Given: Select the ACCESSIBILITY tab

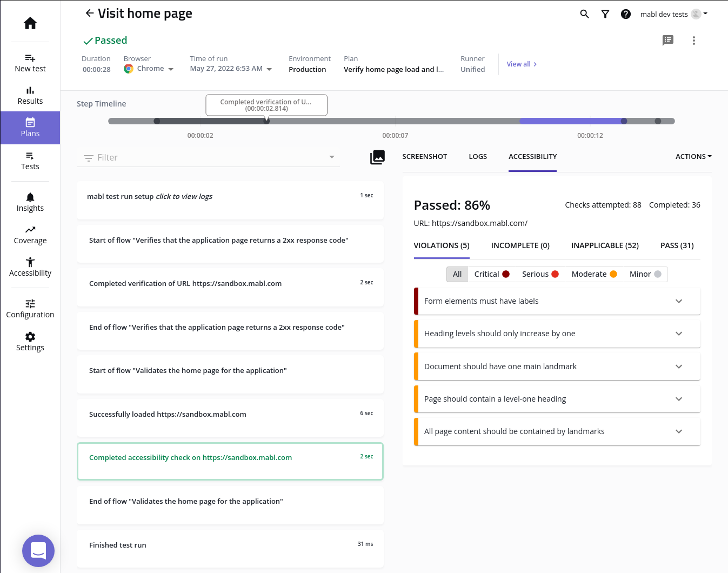Looking at the screenshot, I should (x=532, y=156).
